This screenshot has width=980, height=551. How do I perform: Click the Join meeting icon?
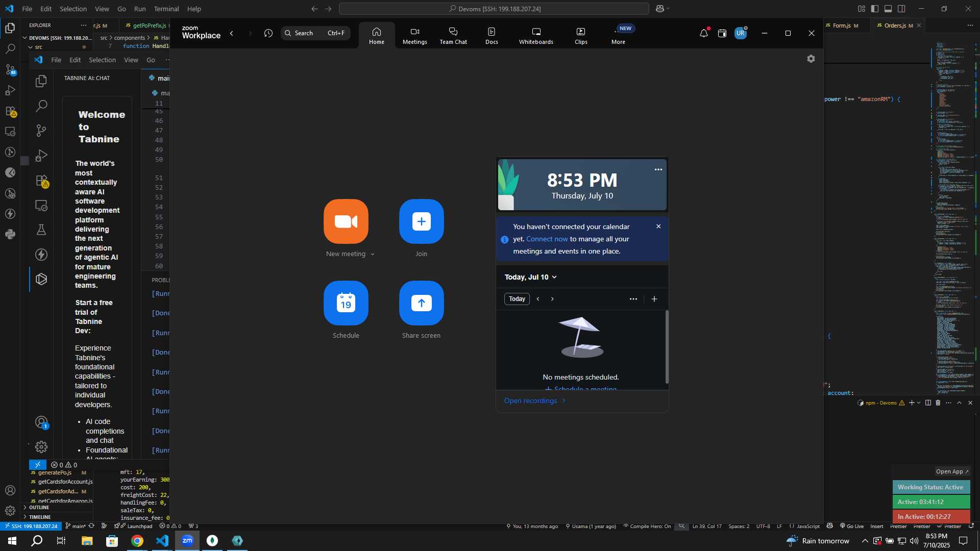tap(421, 221)
